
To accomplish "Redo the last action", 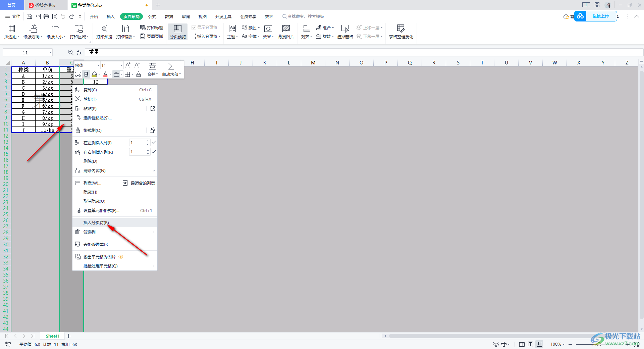I will [71, 16].
